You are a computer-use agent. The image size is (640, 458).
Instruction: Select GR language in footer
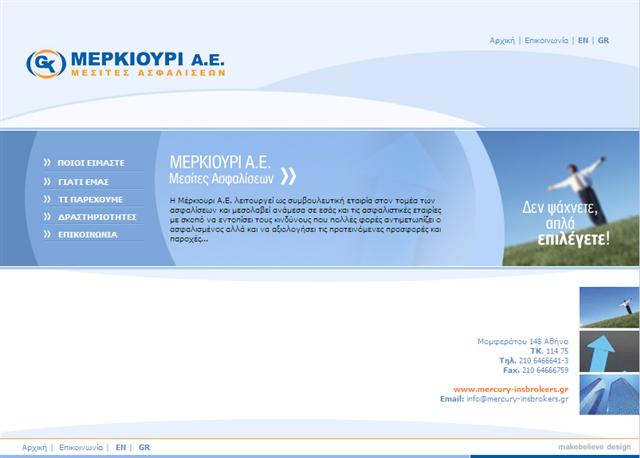tap(144, 447)
